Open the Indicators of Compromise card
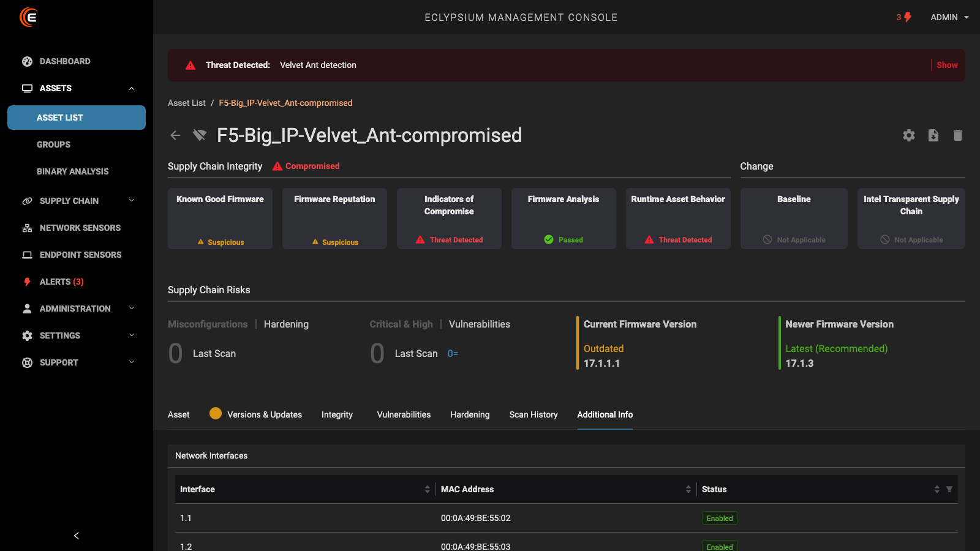 pos(449,219)
